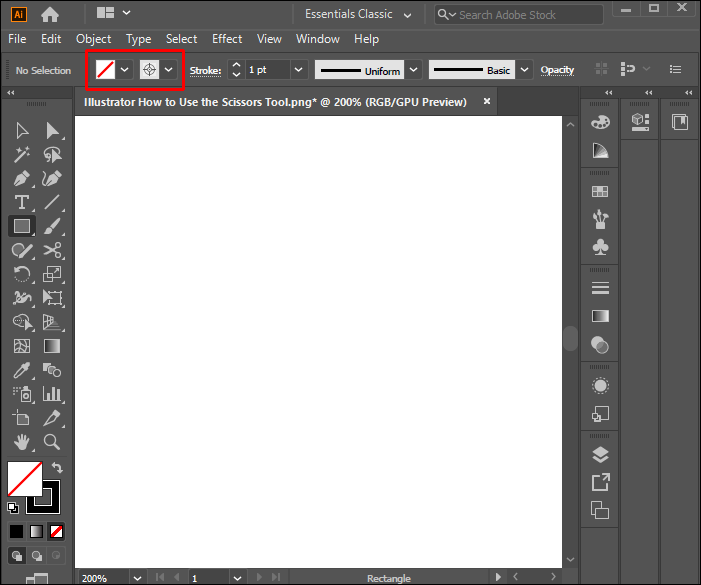Open the Layers panel icon

(600, 455)
